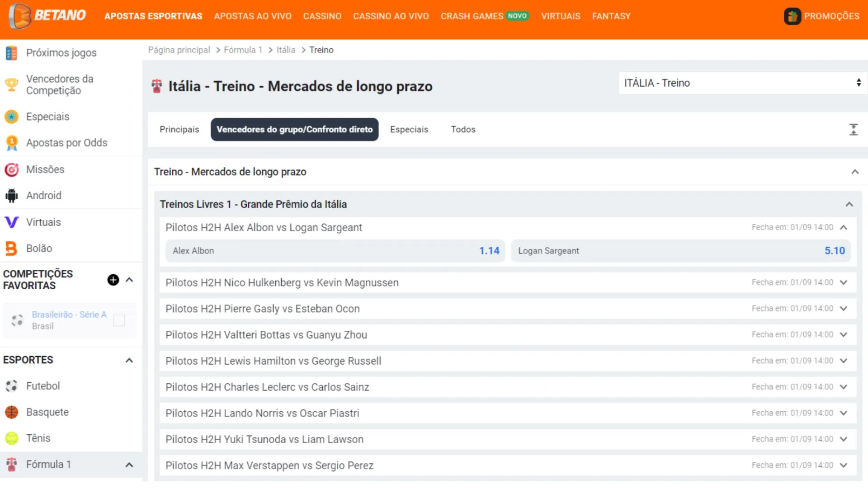The image size is (868, 488).
Task: Select Vencedores da Competição icon
Action: coord(11,84)
